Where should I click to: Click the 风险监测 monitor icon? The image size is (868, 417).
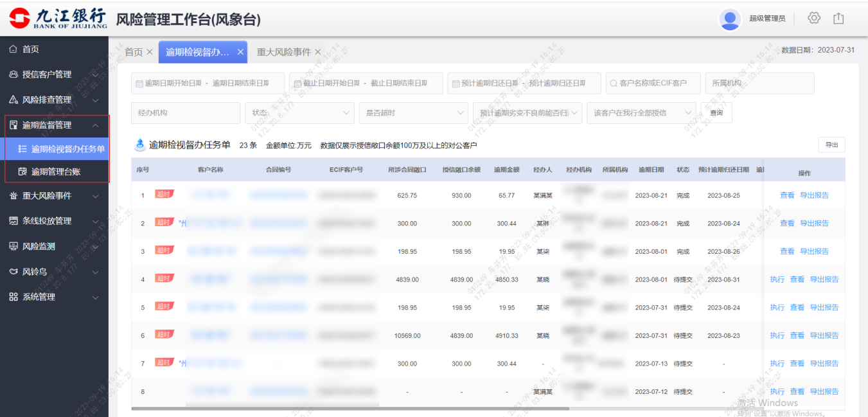coord(13,246)
